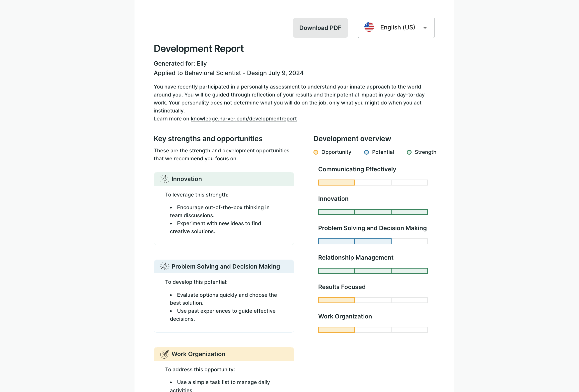
Task: Select the Problem Solving card header
Action: click(225, 267)
